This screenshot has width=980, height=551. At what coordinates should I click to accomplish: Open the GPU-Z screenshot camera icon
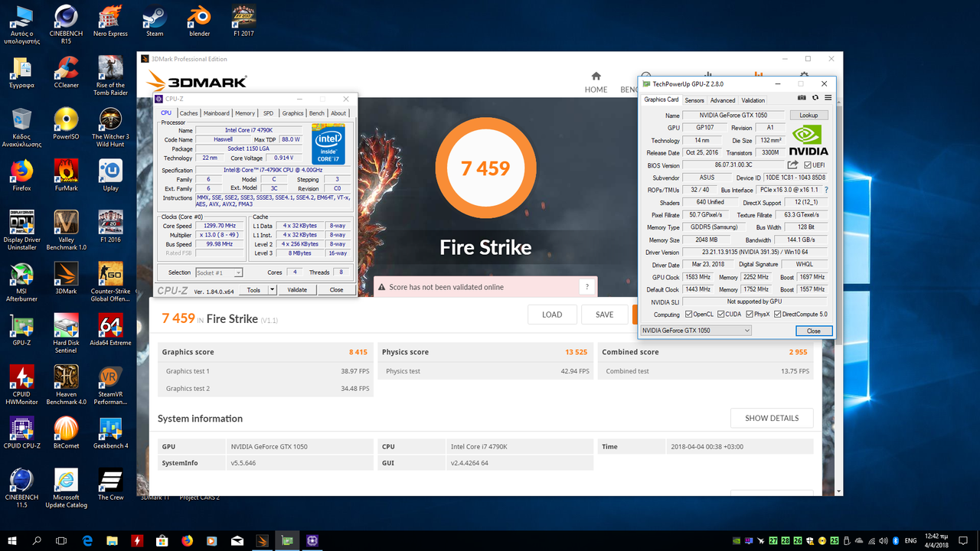point(802,98)
